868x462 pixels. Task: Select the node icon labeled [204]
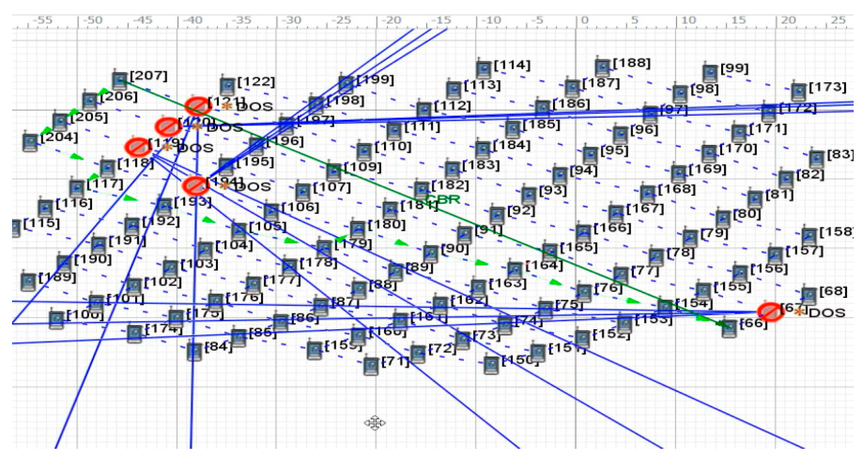(30, 143)
